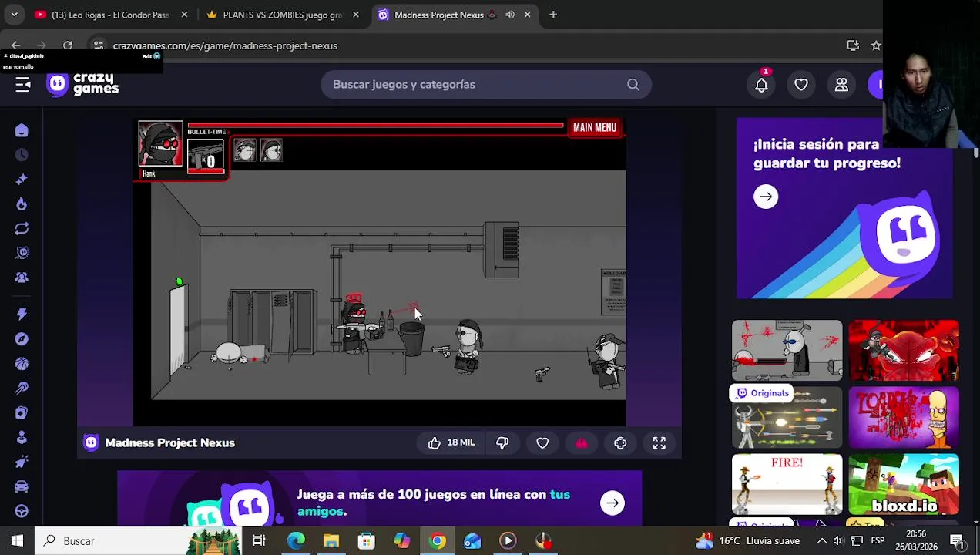
Task: Select first squad member portrait
Action: coord(245,150)
